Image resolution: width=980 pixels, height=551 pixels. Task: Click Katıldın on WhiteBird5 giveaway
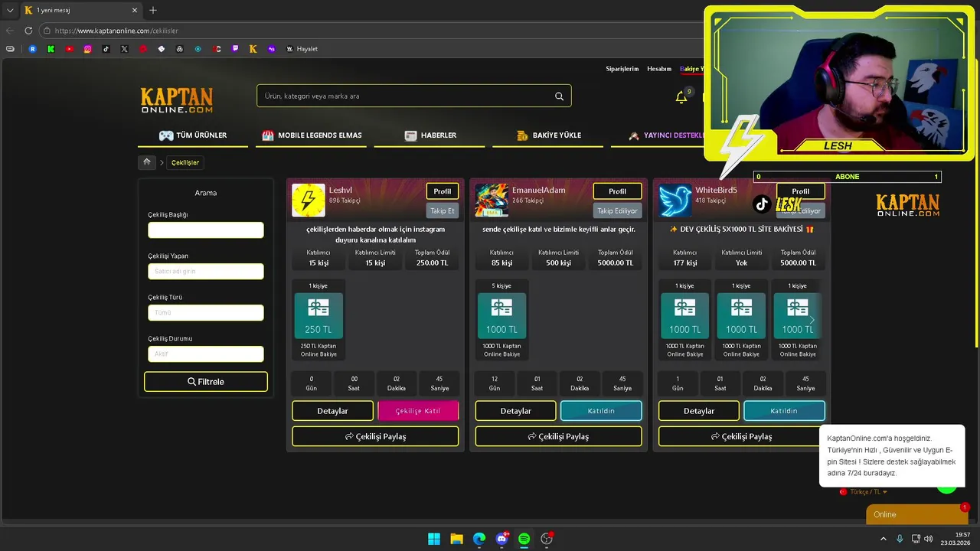(784, 411)
